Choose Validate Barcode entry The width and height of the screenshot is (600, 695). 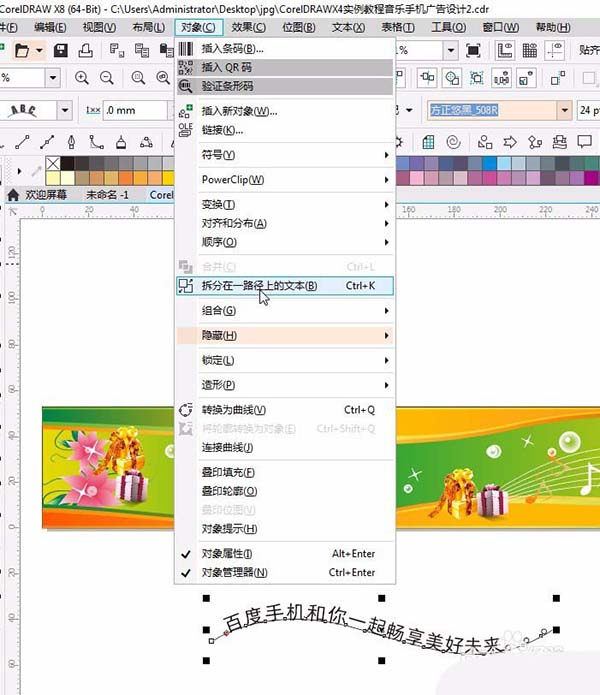click(284, 86)
